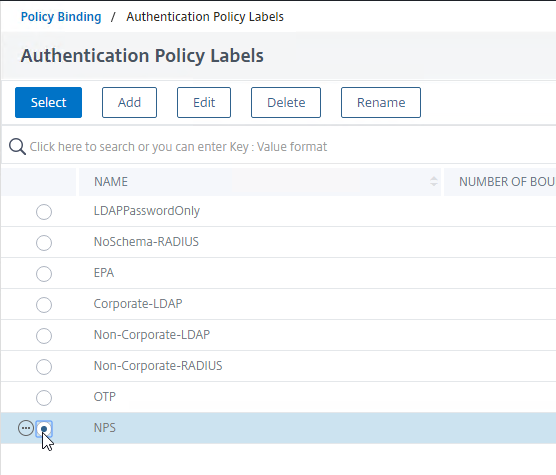Screen dimensions: 556x475
Task: Go back via Policy Binding breadcrumb
Action: (x=61, y=17)
